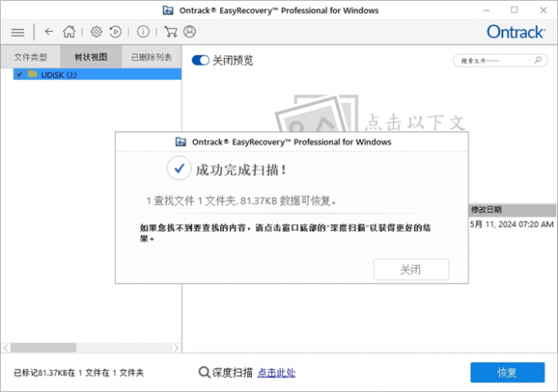
Task: Open the info (i) icon
Action: (143, 32)
